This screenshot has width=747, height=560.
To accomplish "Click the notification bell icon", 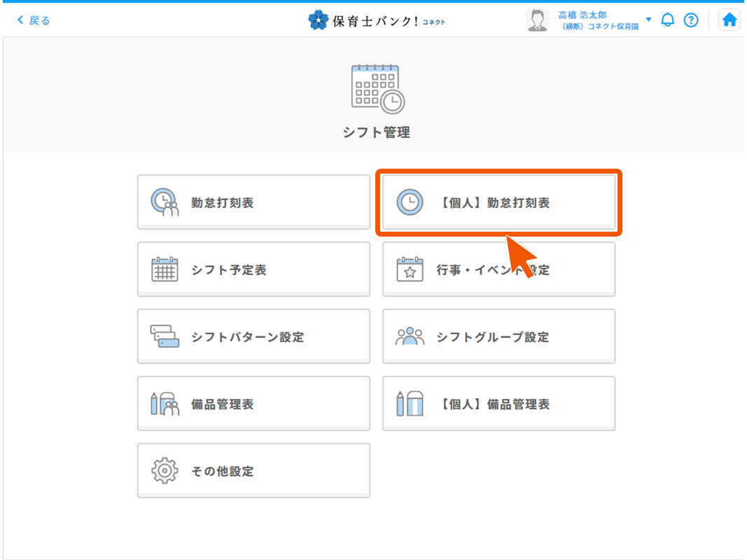I will (x=667, y=20).
